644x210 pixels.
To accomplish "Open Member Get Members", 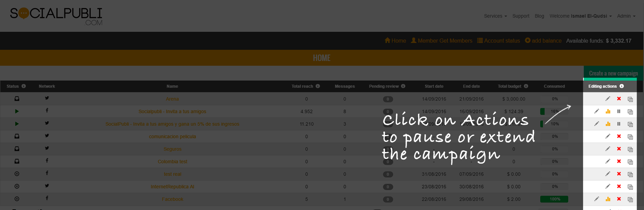I will 441,41.
